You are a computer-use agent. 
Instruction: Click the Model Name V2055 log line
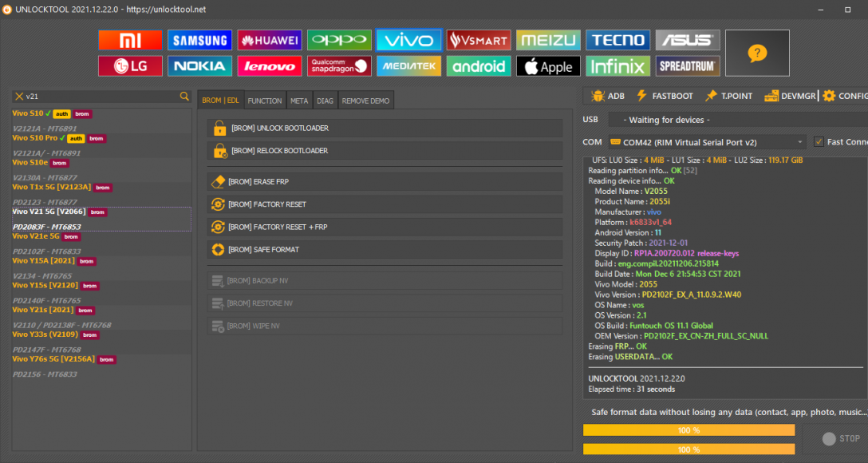(x=631, y=191)
